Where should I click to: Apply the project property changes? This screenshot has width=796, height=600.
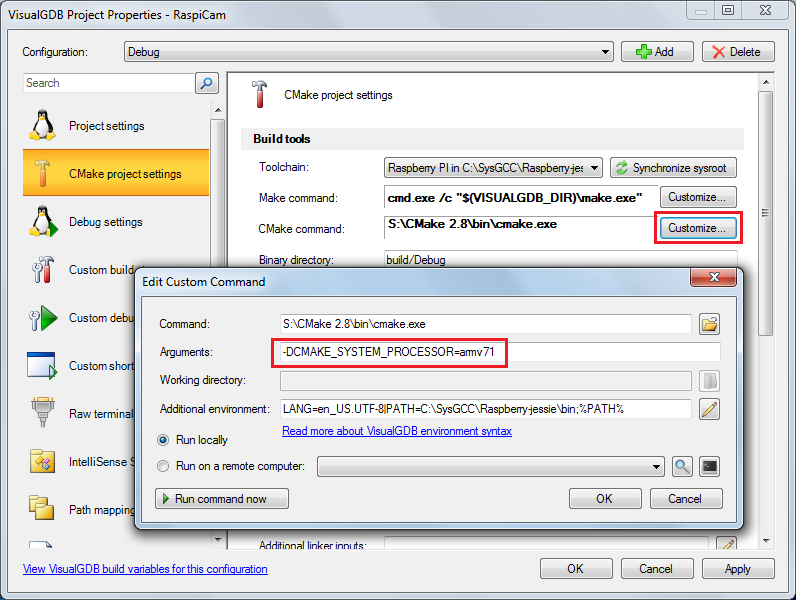coord(738,569)
